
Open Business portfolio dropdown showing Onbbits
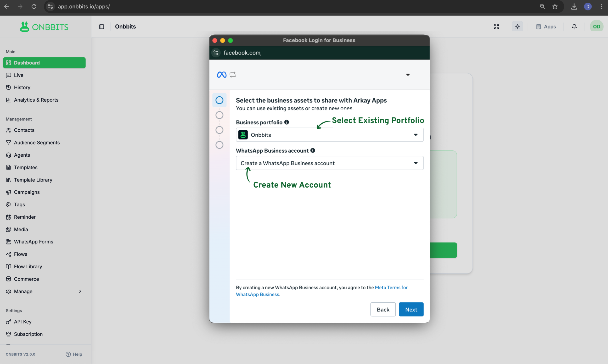[x=330, y=135]
